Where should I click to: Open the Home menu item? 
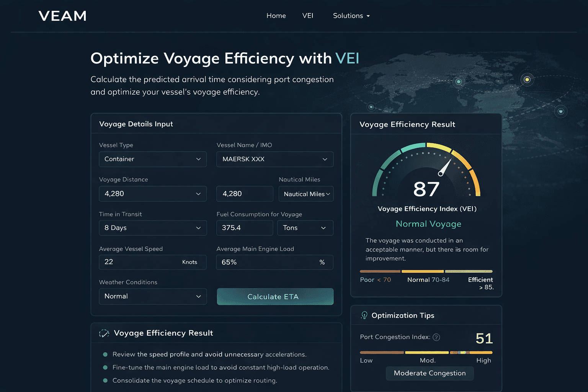[276, 16]
